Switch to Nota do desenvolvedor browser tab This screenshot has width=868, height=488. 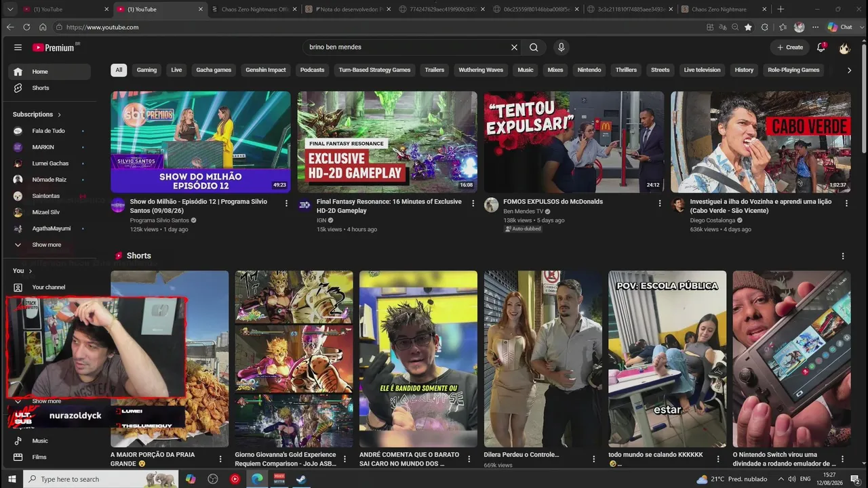[347, 9]
